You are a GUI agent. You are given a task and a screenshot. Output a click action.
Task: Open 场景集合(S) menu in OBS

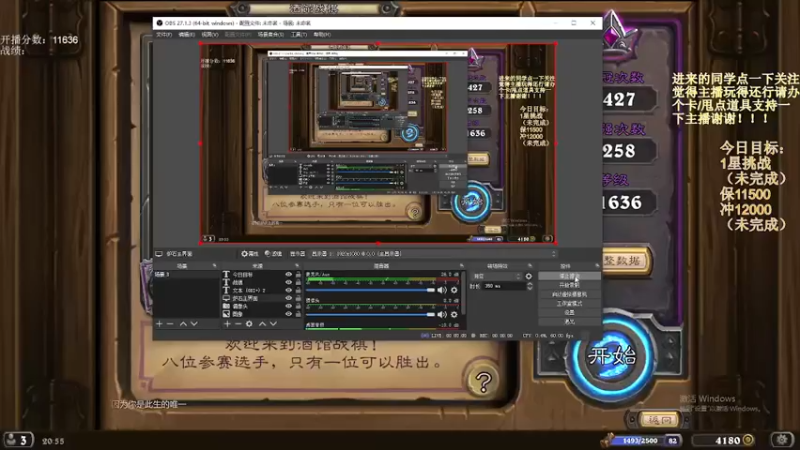[x=270, y=35]
